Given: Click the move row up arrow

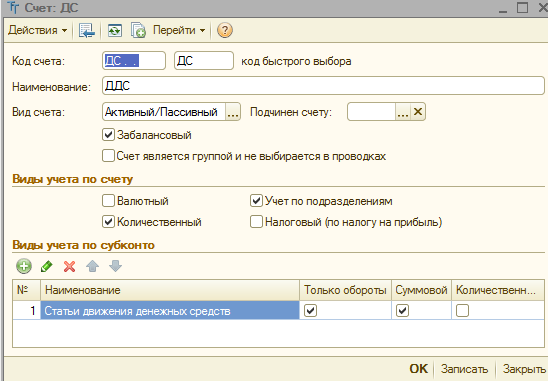Looking at the screenshot, I should (x=92, y=266).
